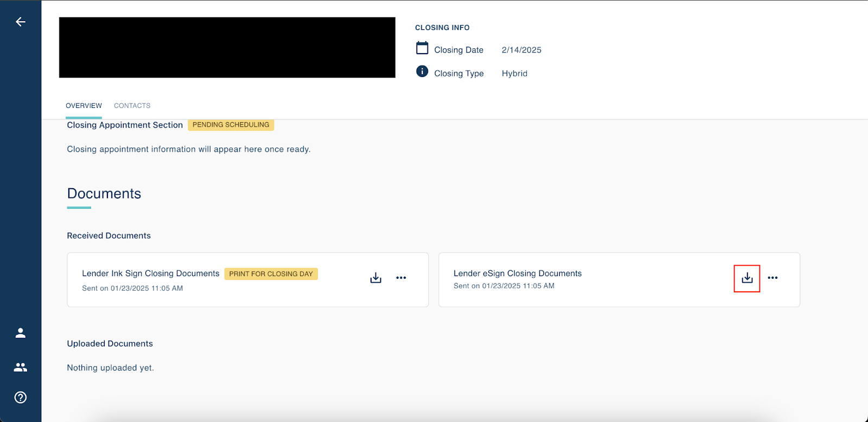Click the Closing Appointment Section heading
This screenshot has height=422, width=868.
[x=125, y=125]
